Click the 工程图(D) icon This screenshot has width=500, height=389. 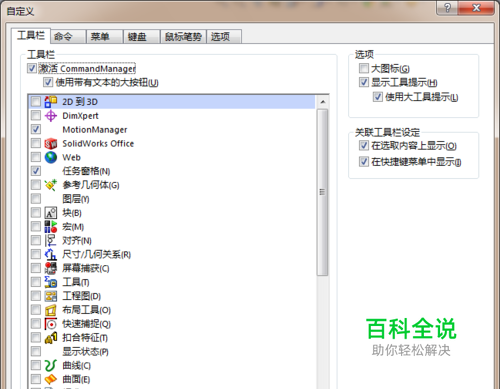pos(51,296)
